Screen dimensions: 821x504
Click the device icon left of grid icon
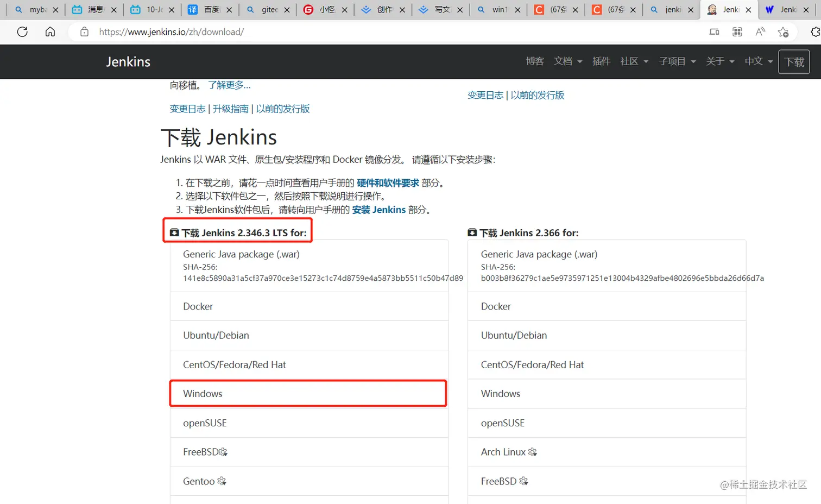coord(715,32)
